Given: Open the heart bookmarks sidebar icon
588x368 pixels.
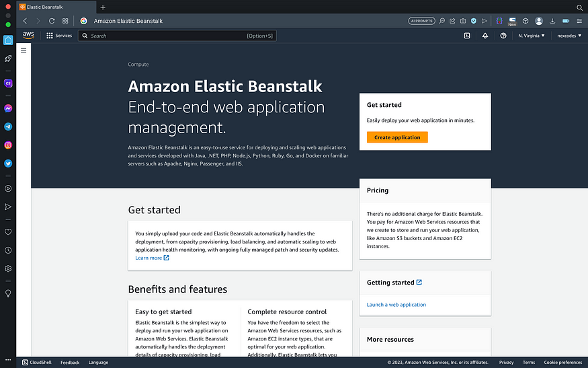Looking at the screenshot, I should (x=8, y=232).
